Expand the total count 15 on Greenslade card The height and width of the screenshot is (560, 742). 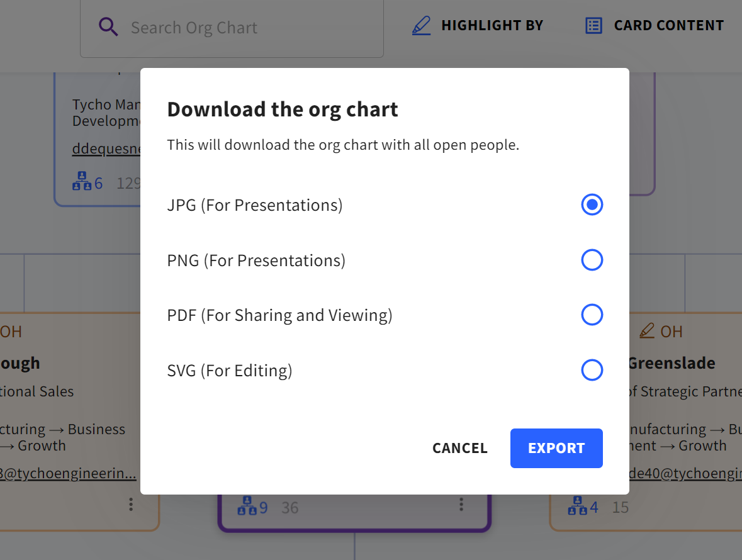pyautogui.click(x=620, y=507)
